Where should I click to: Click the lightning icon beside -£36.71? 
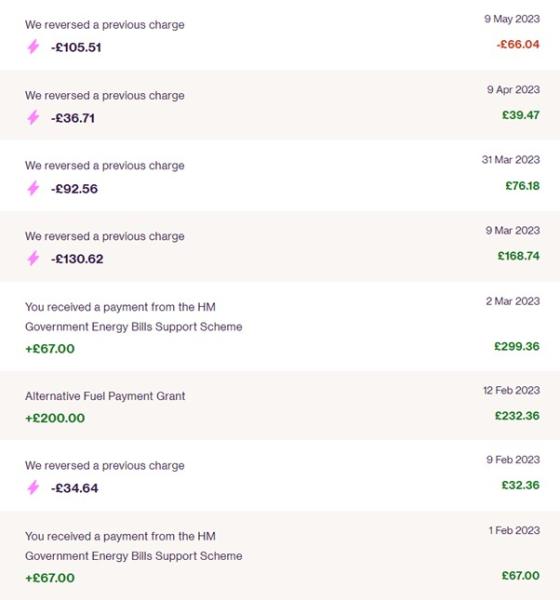click(x=33, y=117)
